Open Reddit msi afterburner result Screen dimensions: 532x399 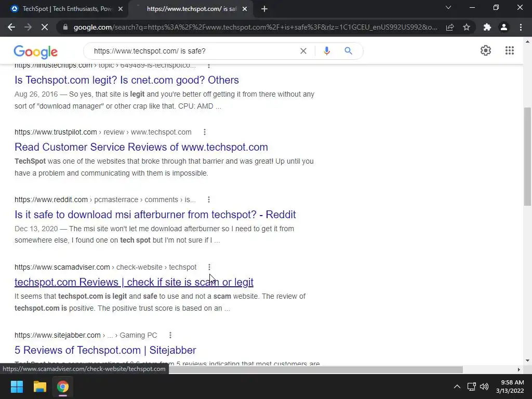155,215
